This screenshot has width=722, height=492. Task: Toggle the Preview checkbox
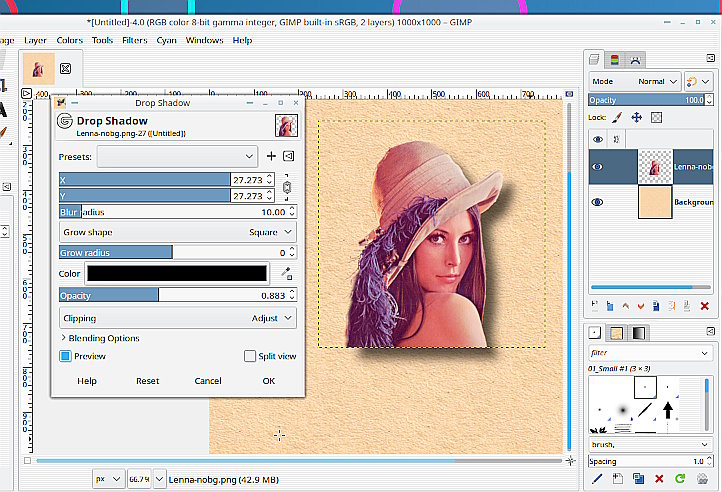66,356
